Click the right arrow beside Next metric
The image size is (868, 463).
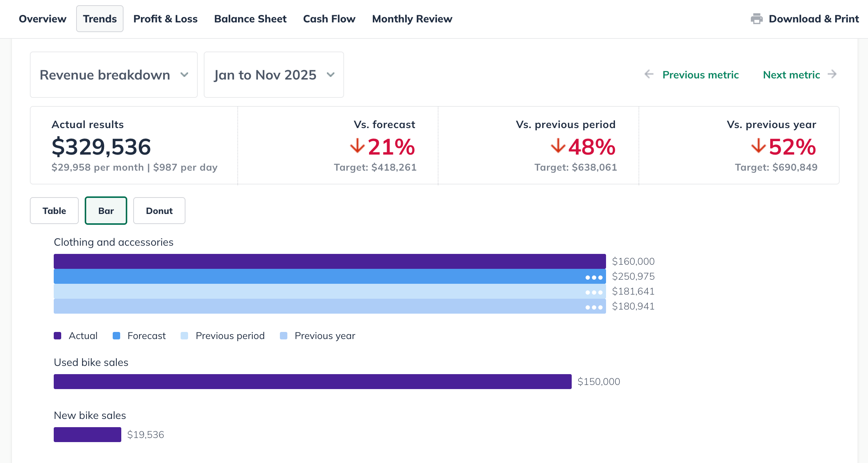point(832,75)
